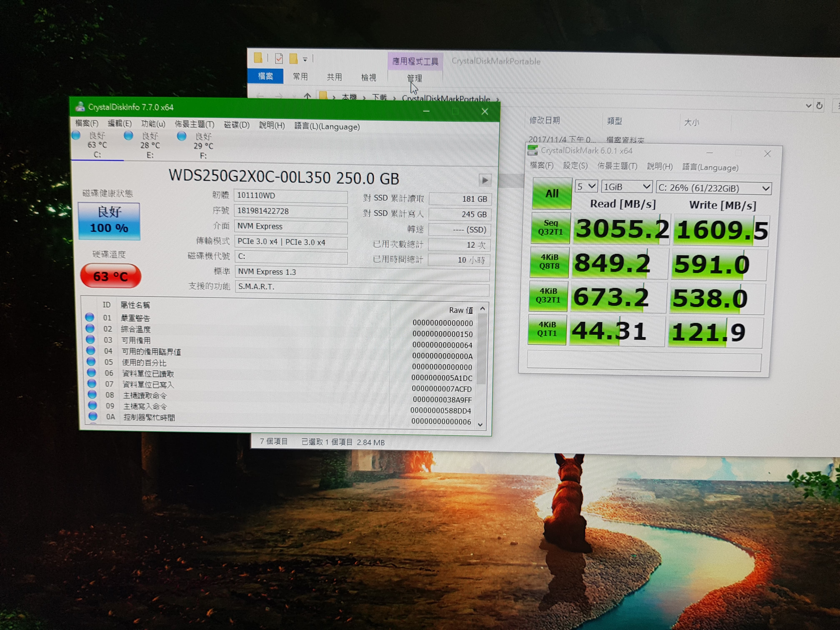
Task: Select the E: drive status icon at 28 °C
Action: click(x=128, y=136)
